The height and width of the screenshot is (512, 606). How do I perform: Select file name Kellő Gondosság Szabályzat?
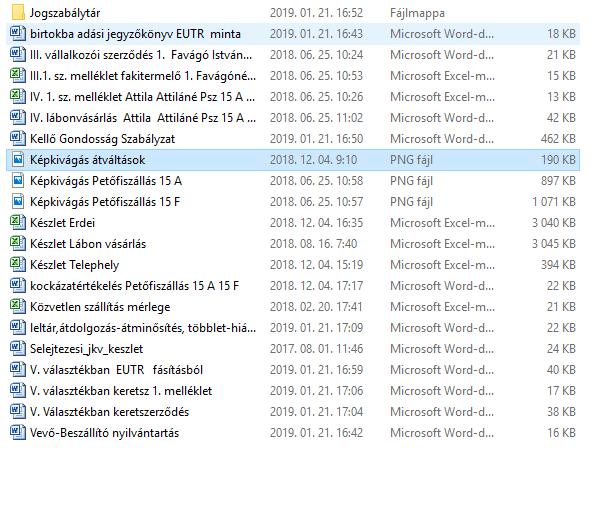point(102,139)
